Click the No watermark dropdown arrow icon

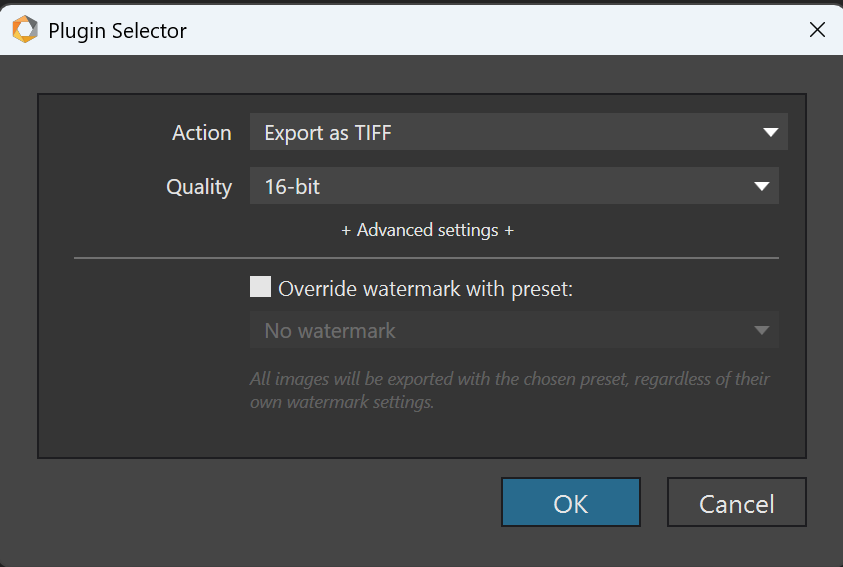point(761,330)
